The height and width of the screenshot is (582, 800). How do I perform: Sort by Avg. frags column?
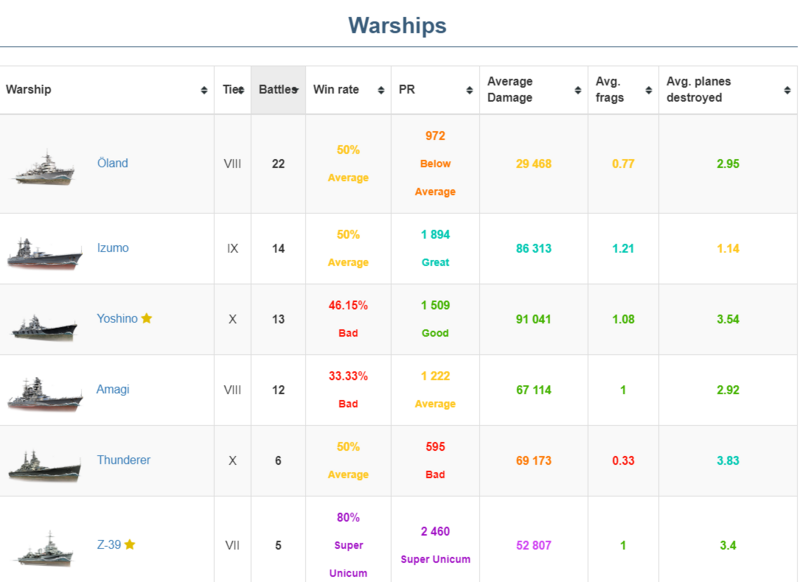[622, 90]
